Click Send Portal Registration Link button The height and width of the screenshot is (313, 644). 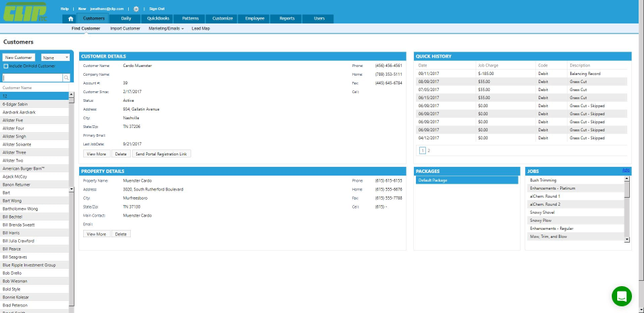coord(162,153)
